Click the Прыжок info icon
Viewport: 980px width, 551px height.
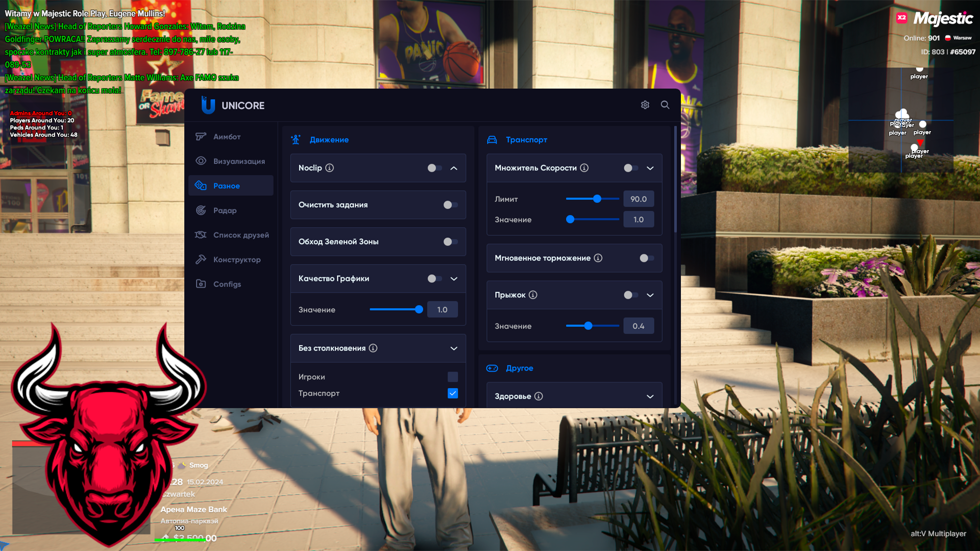533,295
